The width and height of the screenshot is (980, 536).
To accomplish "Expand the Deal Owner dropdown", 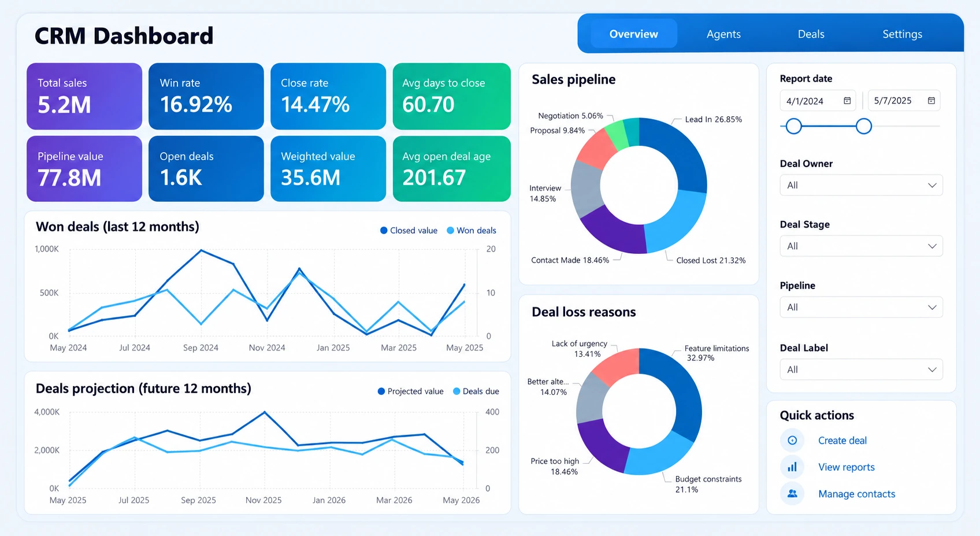I will click(x=861, y=185).
